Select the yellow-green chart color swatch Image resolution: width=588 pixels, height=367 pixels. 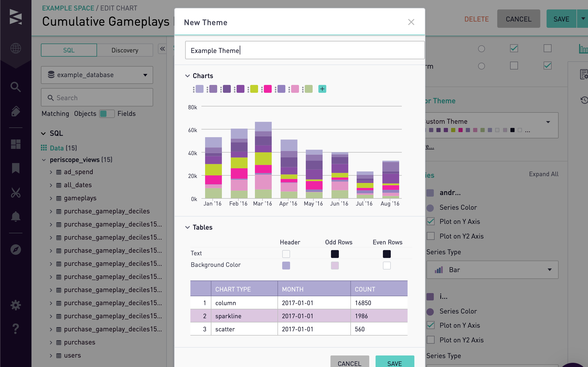(254, 89)
